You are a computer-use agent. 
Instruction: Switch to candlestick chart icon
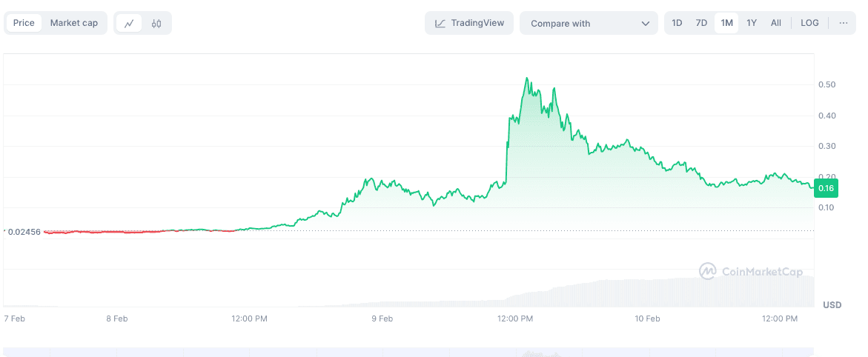[156, 23]
